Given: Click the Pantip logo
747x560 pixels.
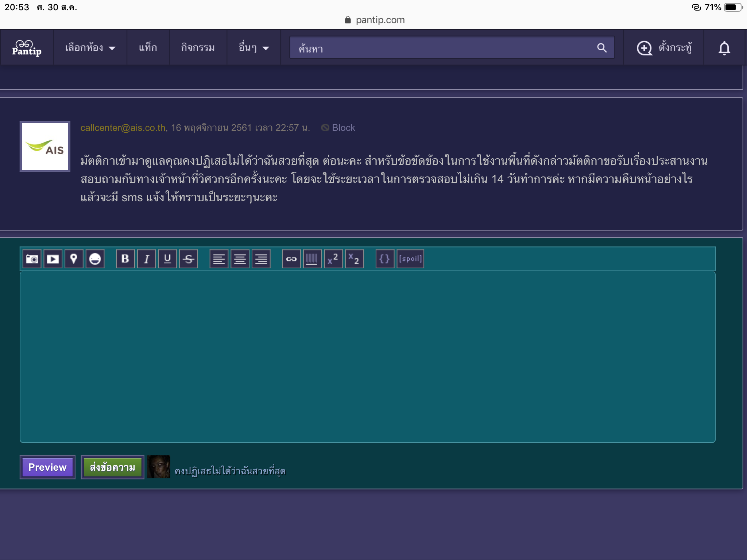Looking at the screenshot, I should coord(27,48).
